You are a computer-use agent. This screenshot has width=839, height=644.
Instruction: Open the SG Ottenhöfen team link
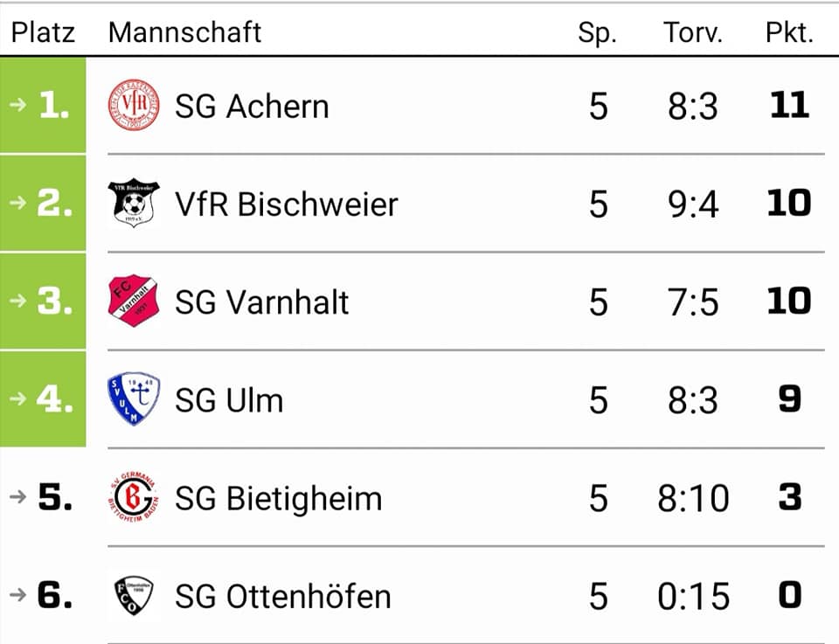pos(283,597)
